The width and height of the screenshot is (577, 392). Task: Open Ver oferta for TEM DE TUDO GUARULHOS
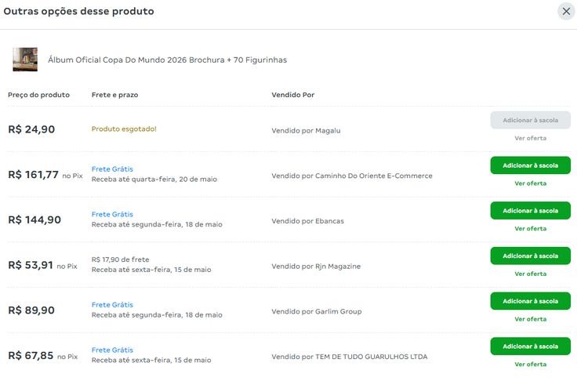point(530,365)
